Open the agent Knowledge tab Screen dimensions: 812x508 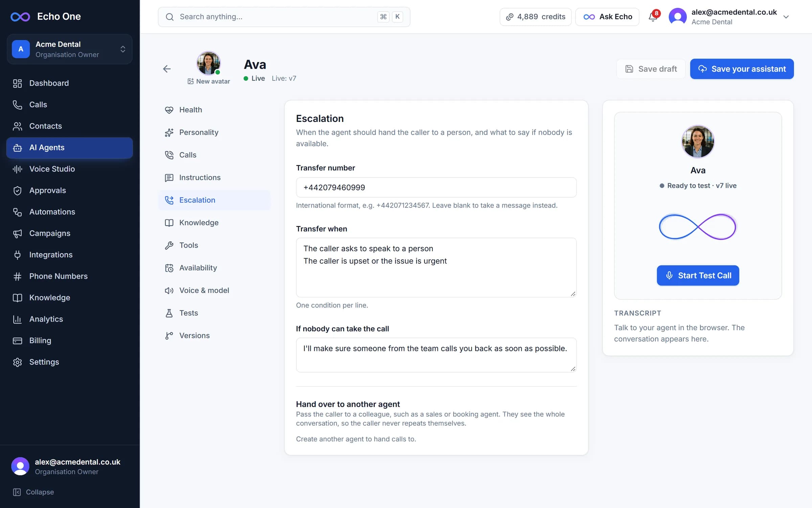pyautogui.click(x=214, y=223)
